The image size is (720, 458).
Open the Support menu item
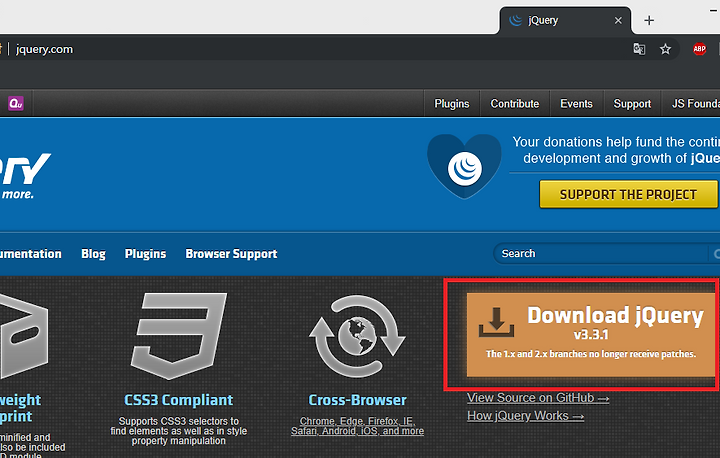click(x=632, y=104)
